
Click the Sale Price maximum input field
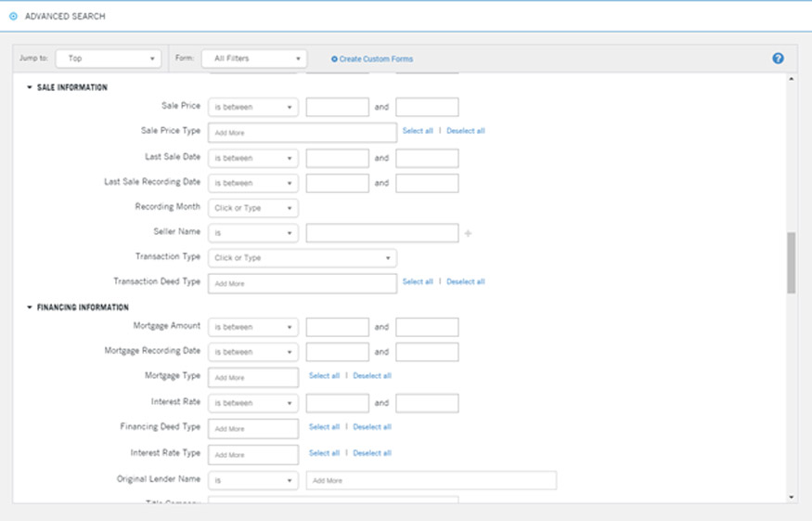[427, 108]
